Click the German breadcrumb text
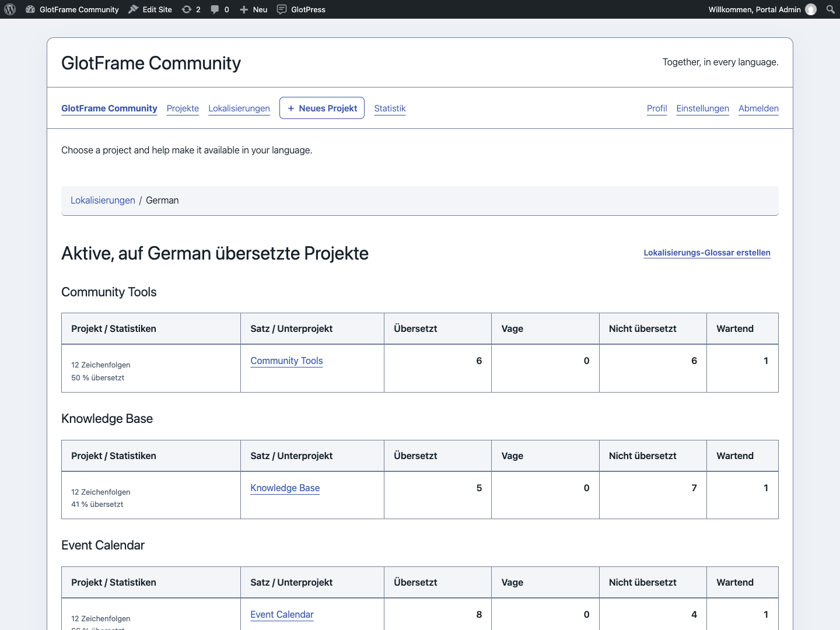Viewport: 840px width, 630px height. pyautogui.click(x=162, y=200)
